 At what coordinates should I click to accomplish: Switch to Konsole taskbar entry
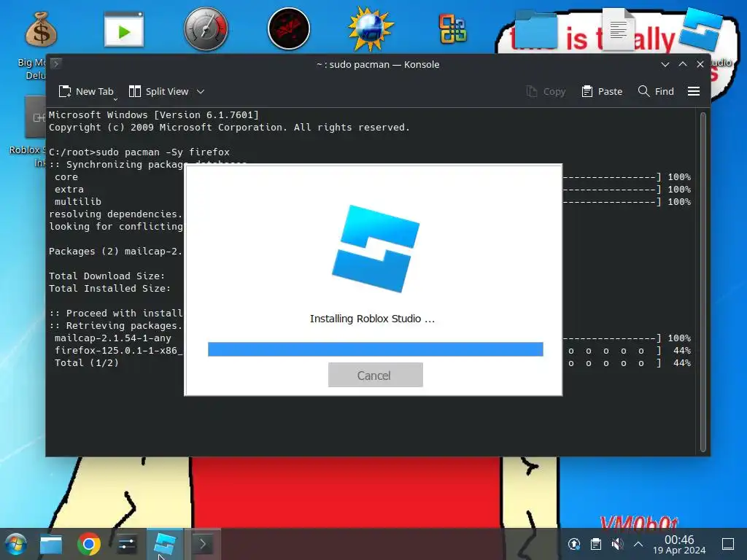coord(203,544)
